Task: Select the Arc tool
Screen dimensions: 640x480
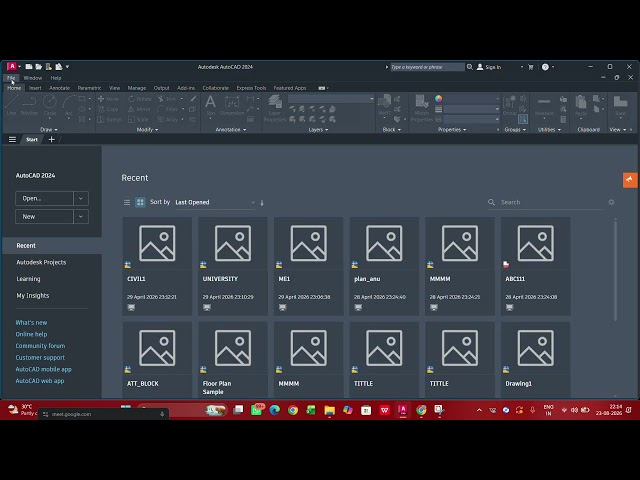Action: pyautogui.click(x=68, y=104)
